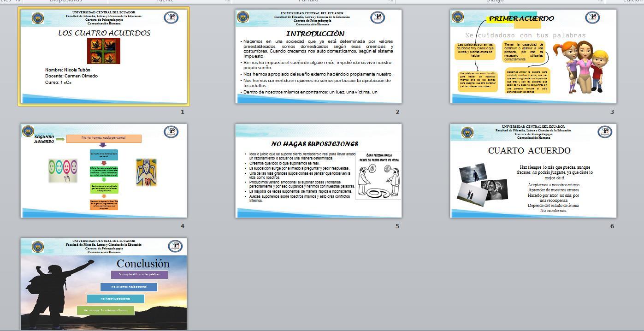Select the 'Cuarto Acuerdo' slide thumbnail
The width and height of the screenshot is (644, 331).
click(x=533, y=171)
